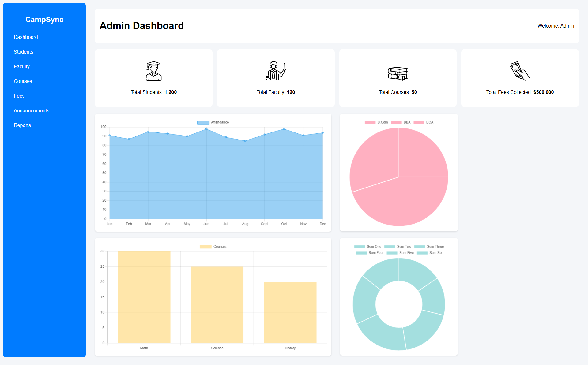
Task: Open the Announcements page
Action: (x=32, y=110)
